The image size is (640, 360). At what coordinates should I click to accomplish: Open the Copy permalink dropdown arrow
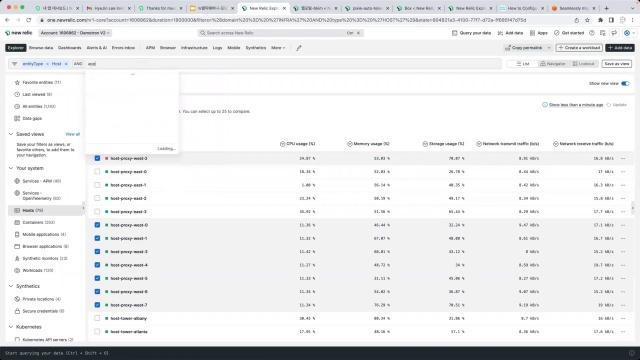(549, 48)
